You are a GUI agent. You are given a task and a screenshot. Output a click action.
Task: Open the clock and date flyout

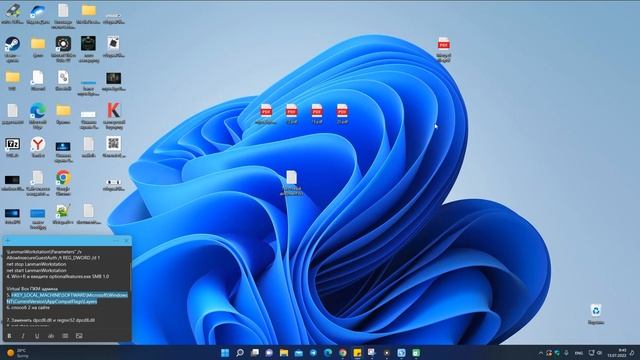(617, 353)
